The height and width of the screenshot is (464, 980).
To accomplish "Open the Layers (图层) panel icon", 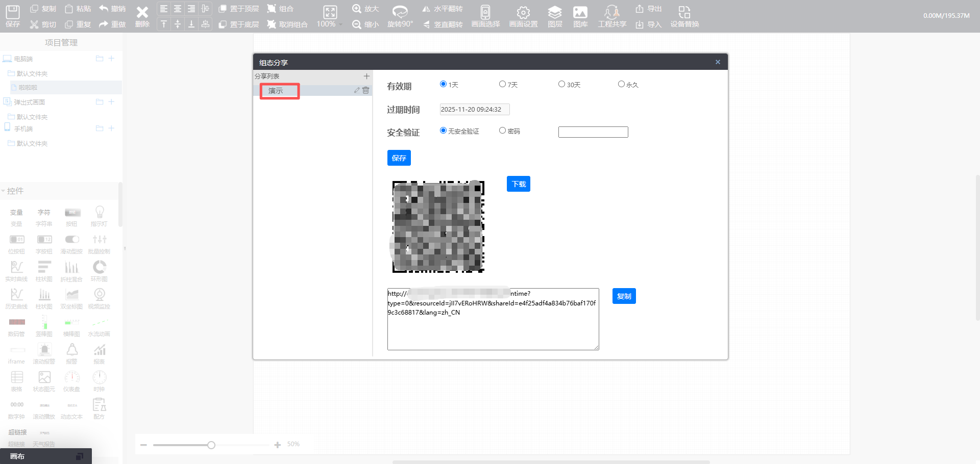I will coord(554,12).
